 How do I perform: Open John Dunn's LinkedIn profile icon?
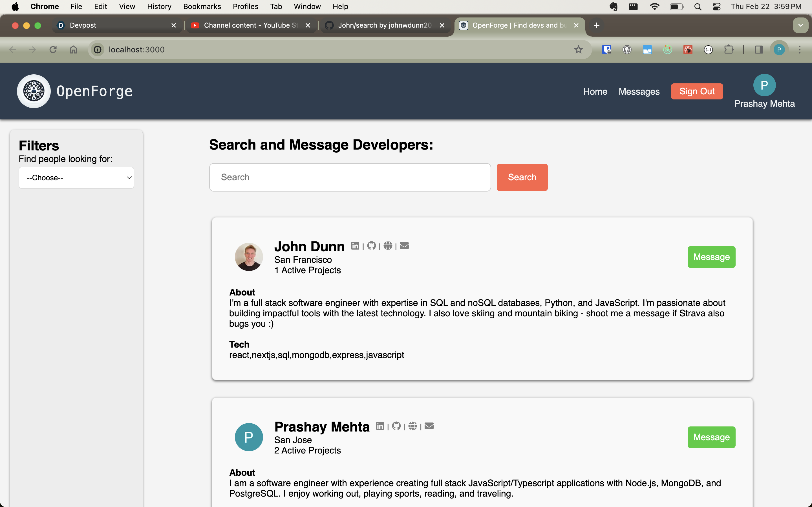pyautogui.click(x=355, y=246)
